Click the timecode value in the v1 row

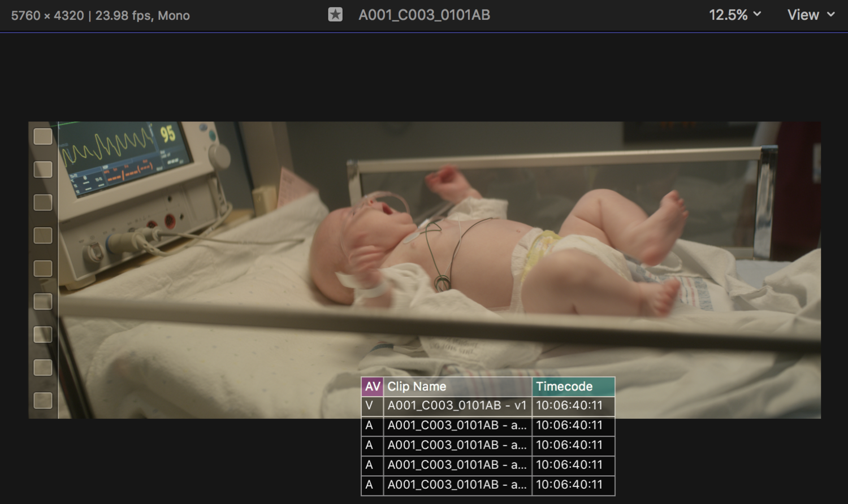pos(573,406)
